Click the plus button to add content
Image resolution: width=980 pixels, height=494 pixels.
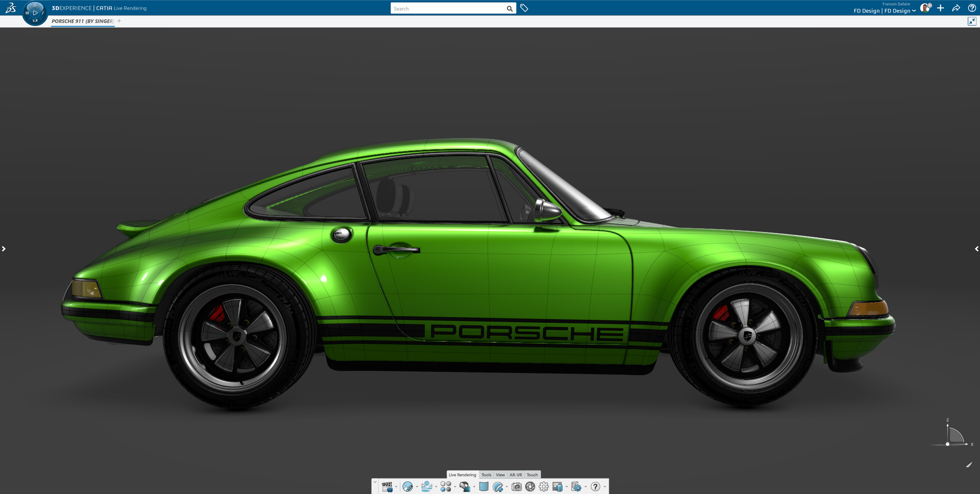(x=940, y=8)
